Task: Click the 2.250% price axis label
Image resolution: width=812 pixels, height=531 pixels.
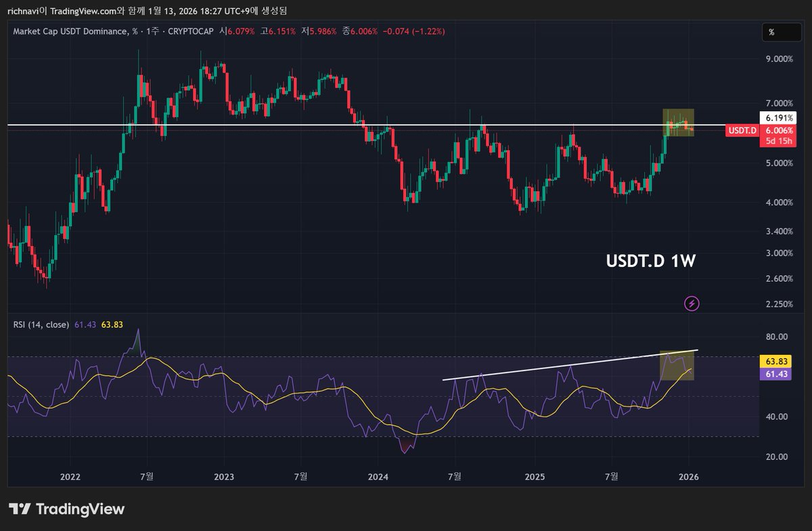Action: (778, 304)
